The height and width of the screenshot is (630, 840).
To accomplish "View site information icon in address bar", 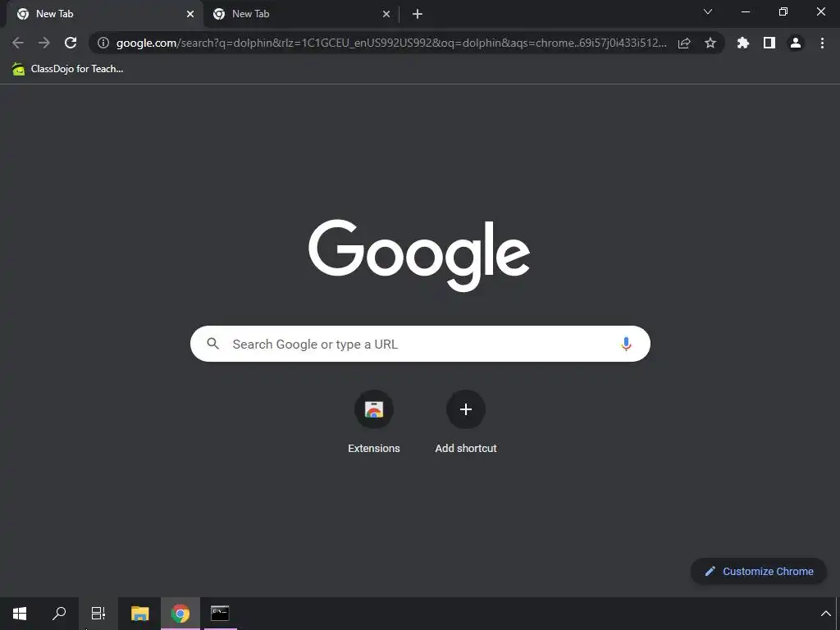I will pyautogui.click(x=103, y=43).
